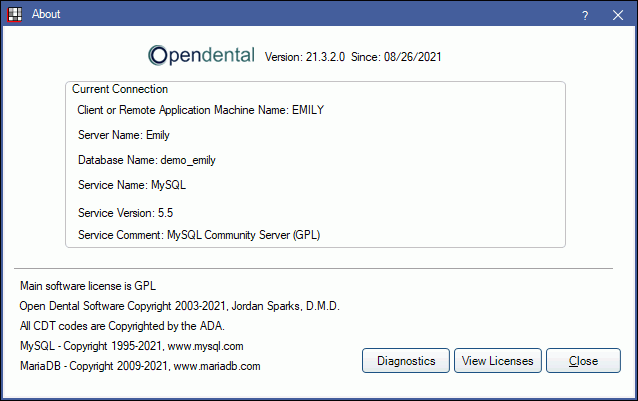Click the View Licenses button
Screen dimensions: 638x401
(x=498, y=360)
